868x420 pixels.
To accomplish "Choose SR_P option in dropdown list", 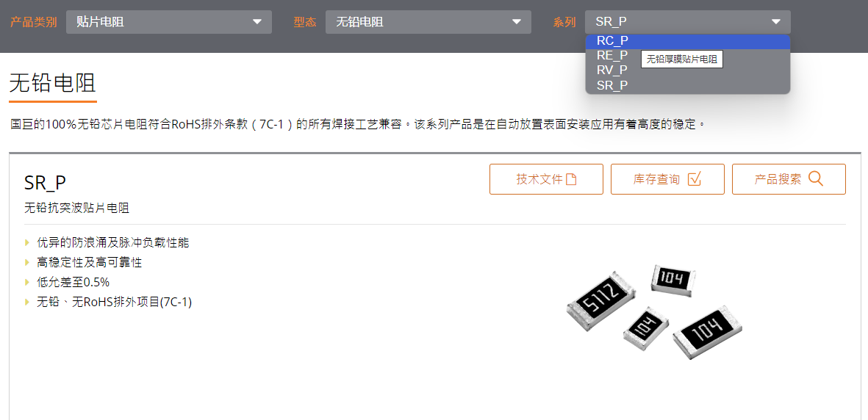I will coord(687,85).
